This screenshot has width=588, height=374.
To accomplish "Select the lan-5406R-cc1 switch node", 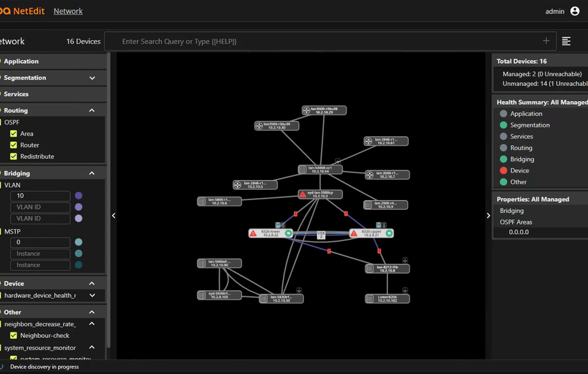I will click(320, 170).
